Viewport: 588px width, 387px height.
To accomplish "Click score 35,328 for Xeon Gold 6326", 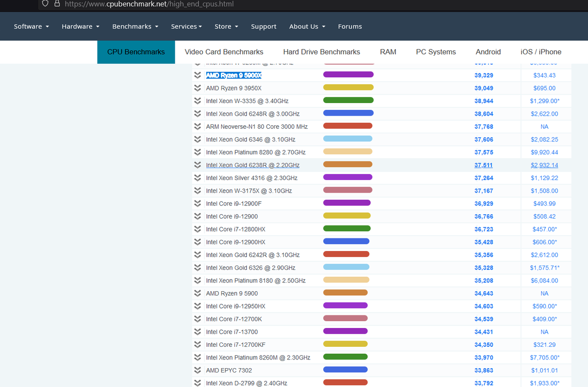I will coord(484,268).
